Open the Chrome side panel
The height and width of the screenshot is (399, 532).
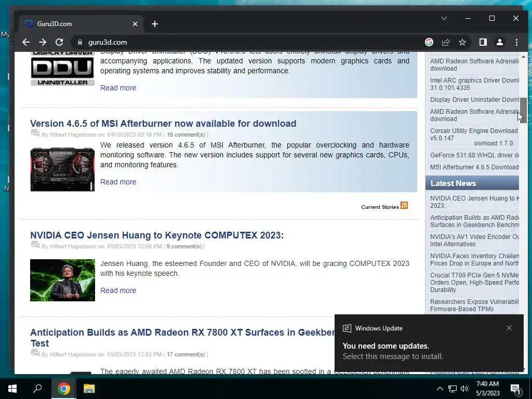pos(483,42)
